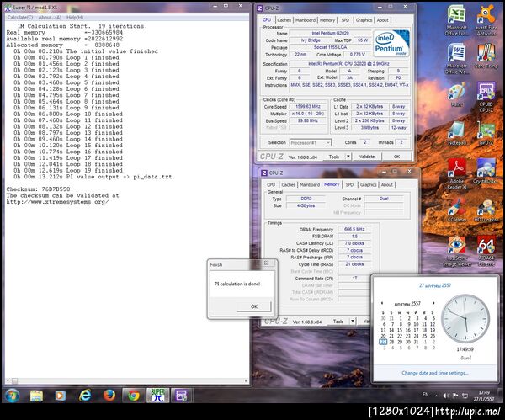This screenshot has height=420, width=505.
Task: Select the Mainboard tab in lower CPU-Z window
Action: click(310, 185)
